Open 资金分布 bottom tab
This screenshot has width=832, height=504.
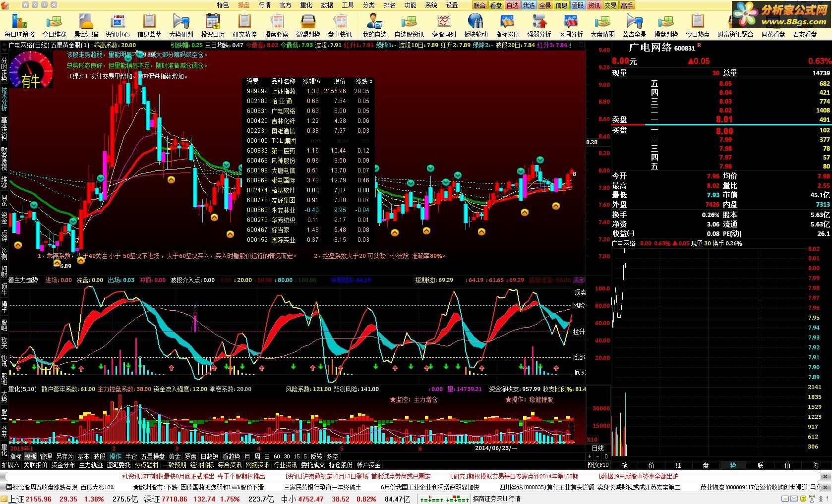63,465
